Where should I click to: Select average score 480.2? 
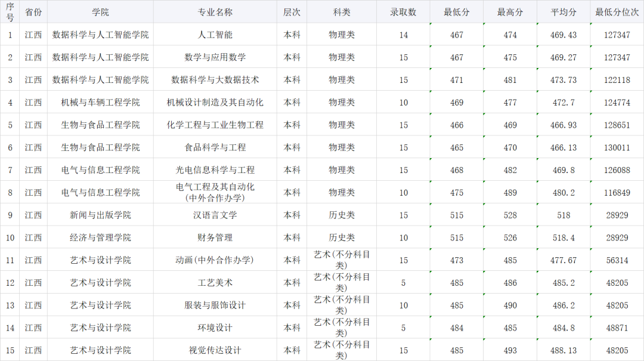(563, 192)
